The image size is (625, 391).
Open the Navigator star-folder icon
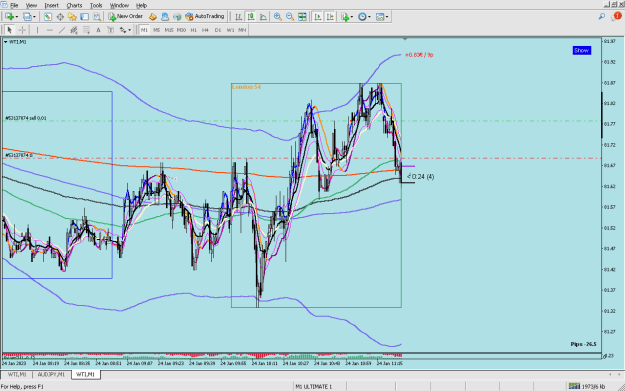point(72,17)
